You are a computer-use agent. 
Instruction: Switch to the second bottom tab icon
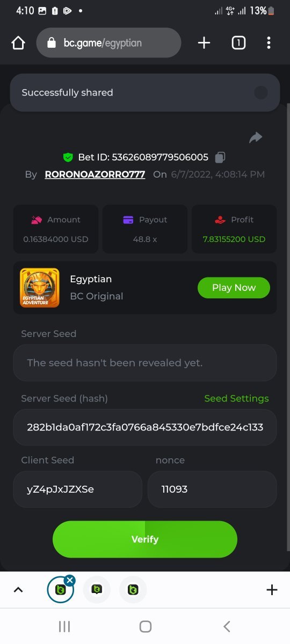tap(97, 590)
